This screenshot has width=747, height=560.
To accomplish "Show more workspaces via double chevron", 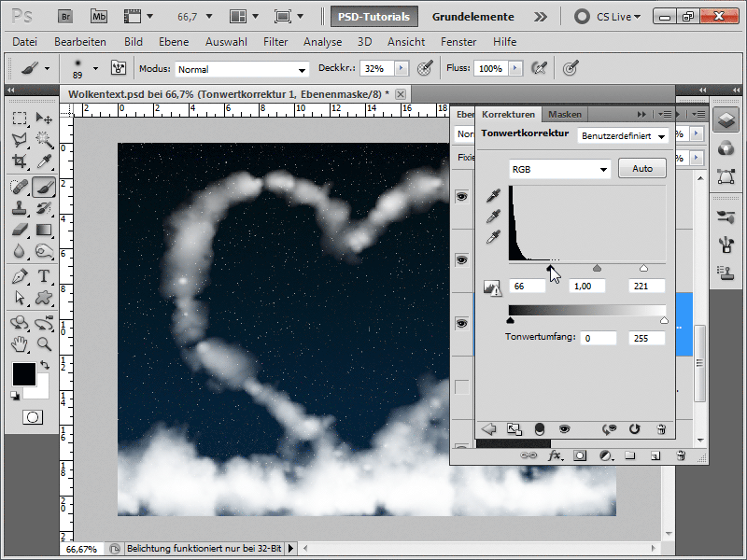I will tap(541, 17).
